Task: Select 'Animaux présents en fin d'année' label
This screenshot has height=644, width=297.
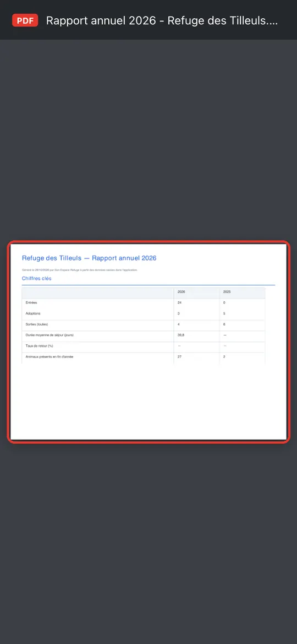Action: (50, 356)
